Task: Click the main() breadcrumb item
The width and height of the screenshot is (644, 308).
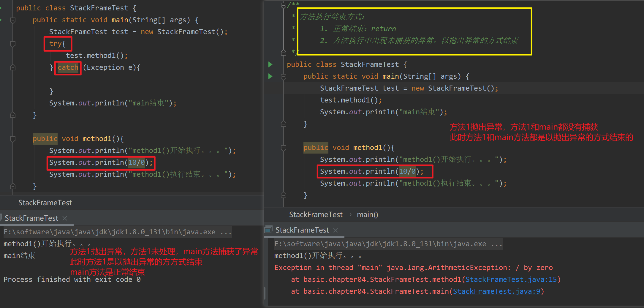Action: [367, 214]
